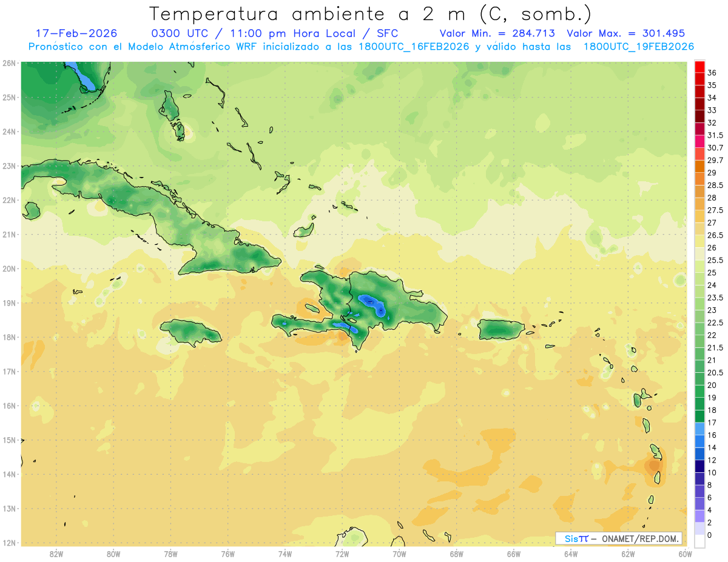Click the 66W longitude label
The width and height of the screenshot is (728, 562).
click(514, 554)
